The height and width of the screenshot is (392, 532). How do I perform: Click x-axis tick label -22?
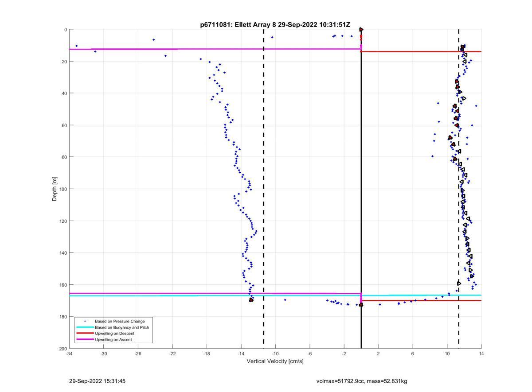[172, 353]
